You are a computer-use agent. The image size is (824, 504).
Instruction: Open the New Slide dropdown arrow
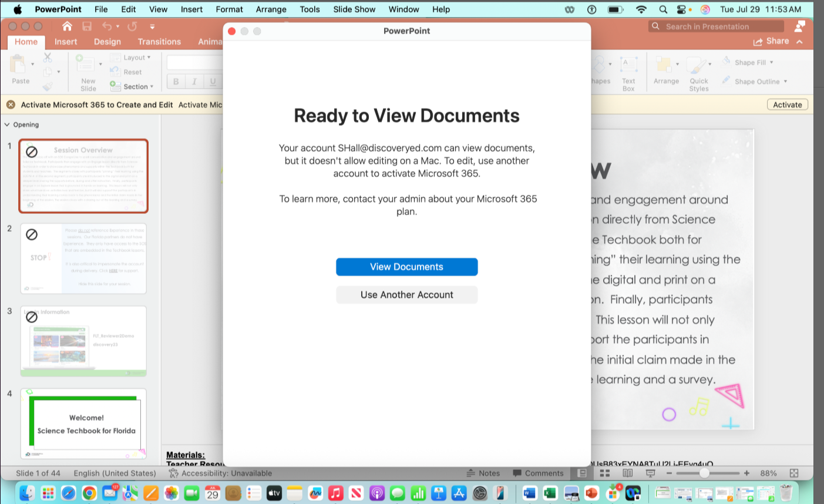click(100, 64)
